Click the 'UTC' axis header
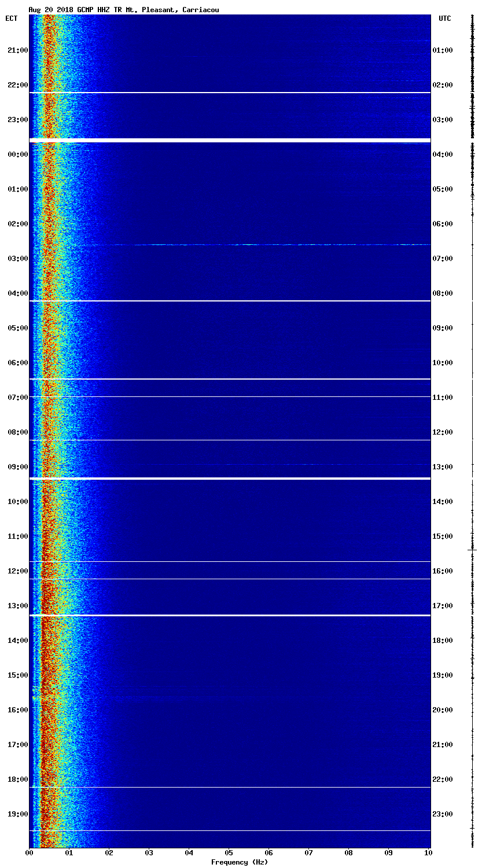This screenshot has width=493, height=868. (x=444, y=19)
